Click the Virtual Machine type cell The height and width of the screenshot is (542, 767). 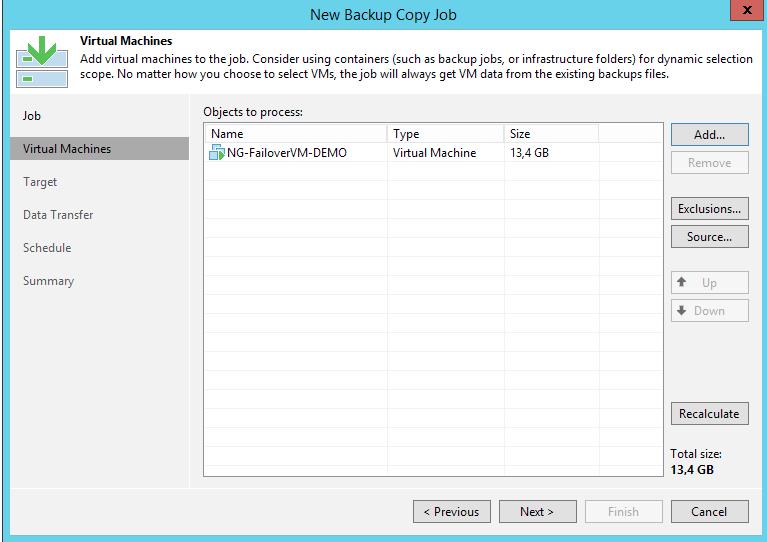pyautogui.click(x=434, y=153)
